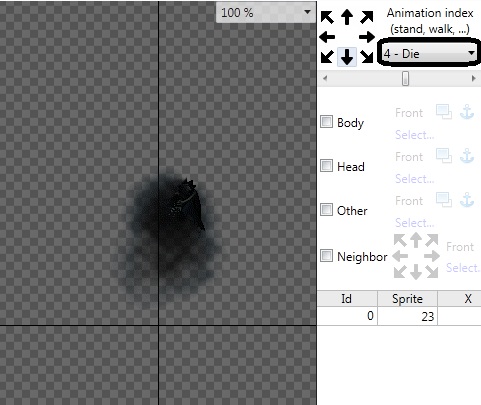481x405 pixels.
Task: Enable the Body reference checkbox
Action: click(326, 122)
